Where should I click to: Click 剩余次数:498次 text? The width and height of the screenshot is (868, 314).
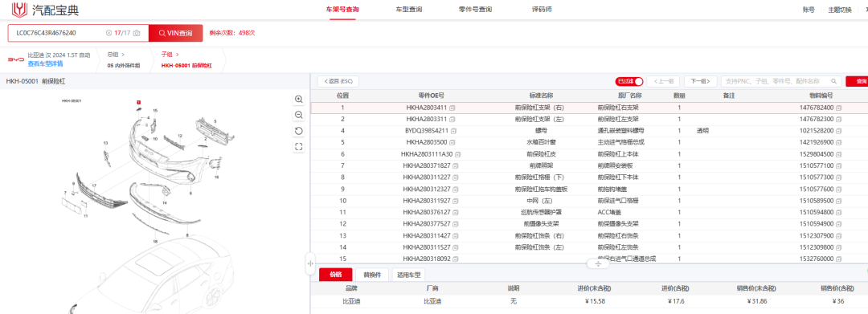232,33
